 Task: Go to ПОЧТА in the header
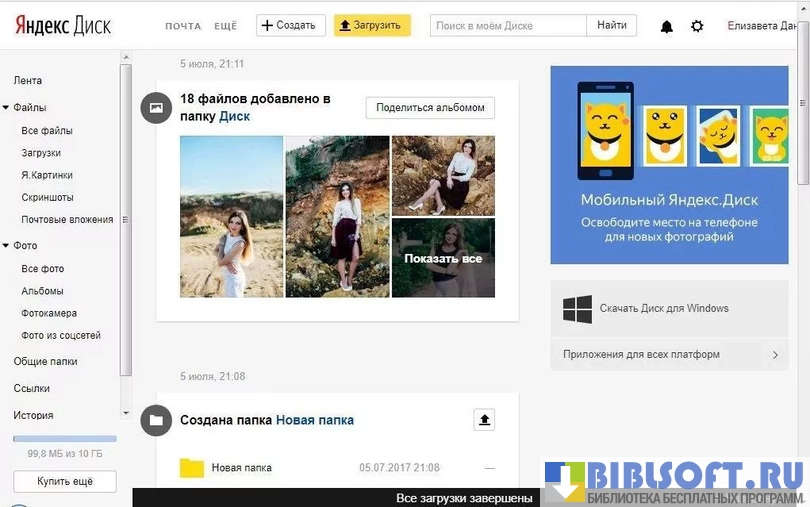pos(183,26)
